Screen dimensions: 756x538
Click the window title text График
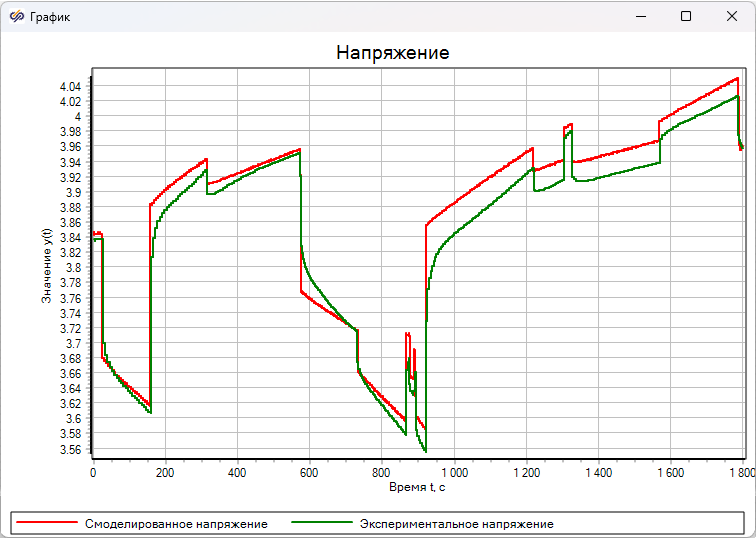pos(50,17)
